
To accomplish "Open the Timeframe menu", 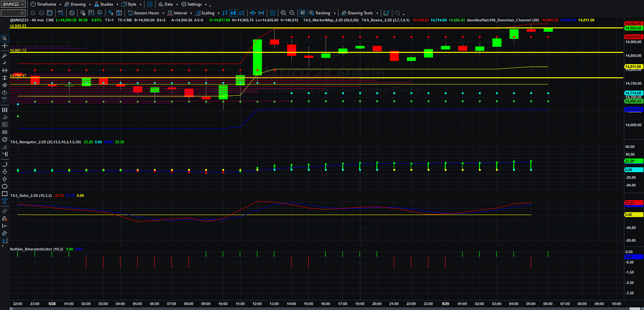I will tap(46, 4).
